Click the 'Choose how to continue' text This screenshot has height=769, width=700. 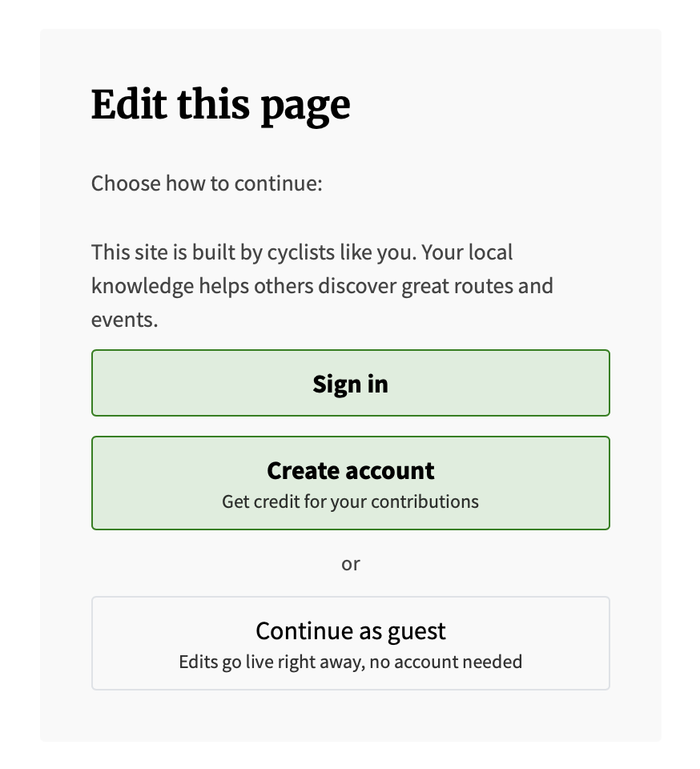tap(206, 183)
